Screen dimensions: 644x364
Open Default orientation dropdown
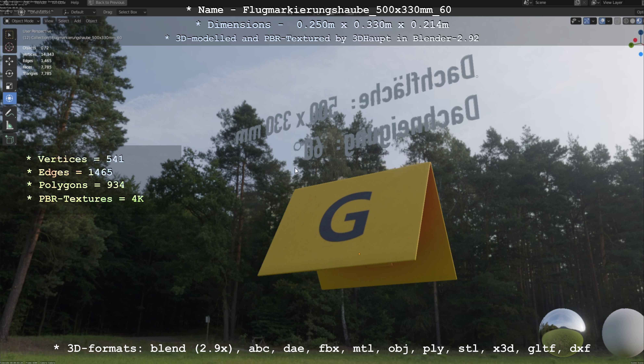pyautogui.click(x=79, y=12)
